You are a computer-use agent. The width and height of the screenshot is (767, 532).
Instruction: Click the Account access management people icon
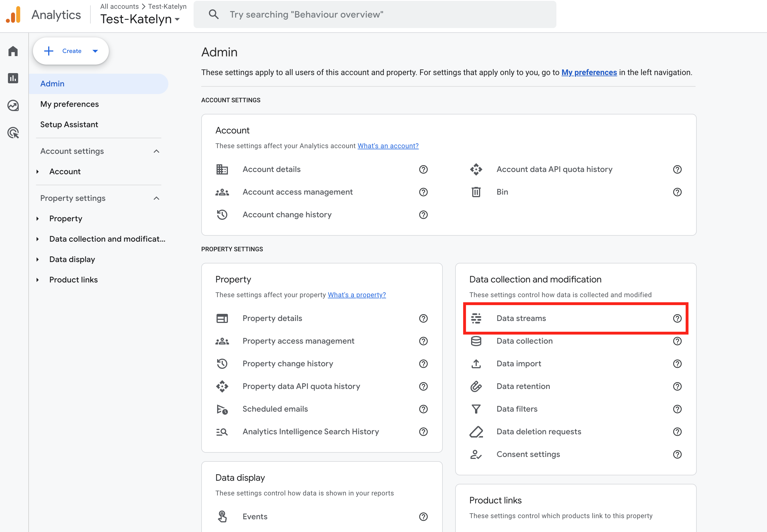pyautogui.click(x=222, y=192)
